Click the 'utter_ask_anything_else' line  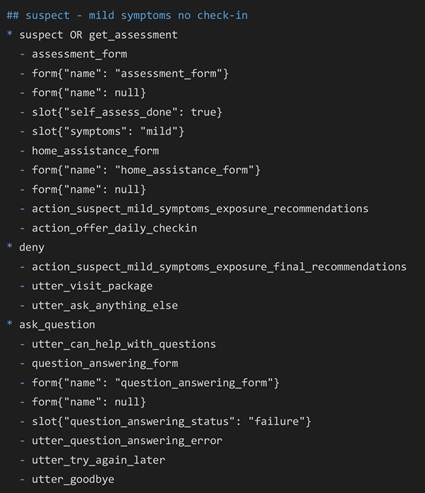(x=99, y=305)
